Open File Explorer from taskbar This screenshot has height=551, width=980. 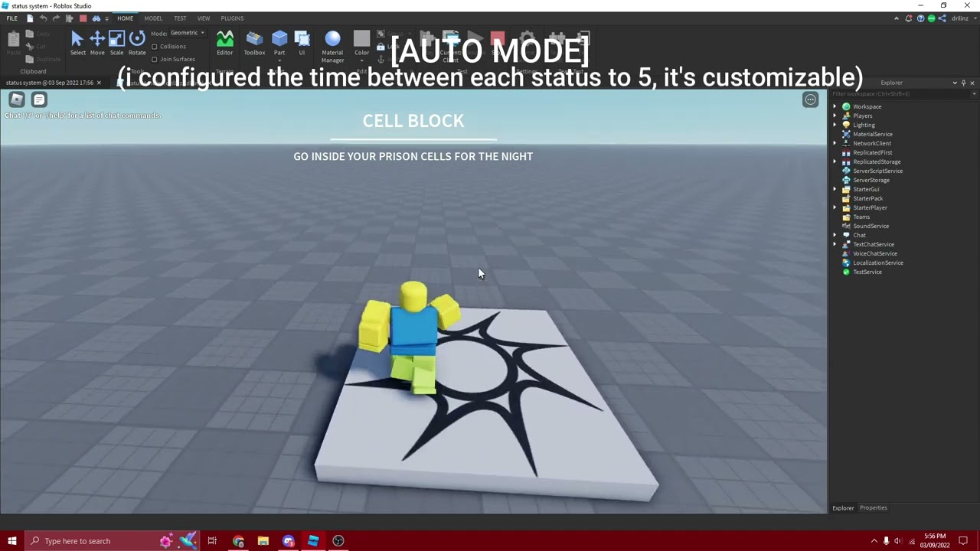(x=263, y=541)
